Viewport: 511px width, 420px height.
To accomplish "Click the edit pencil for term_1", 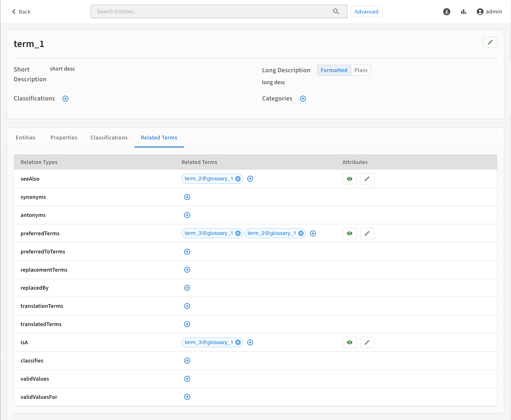I will coord(490,42).
